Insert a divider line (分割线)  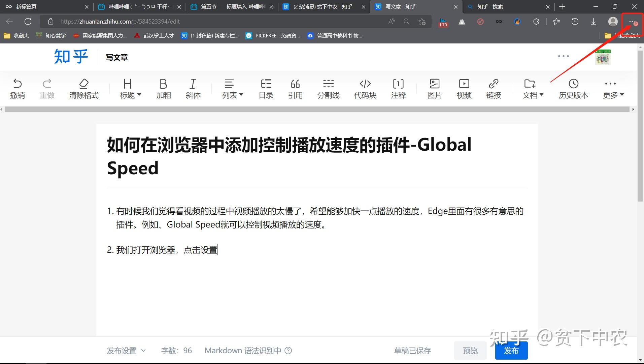[329, 89]
